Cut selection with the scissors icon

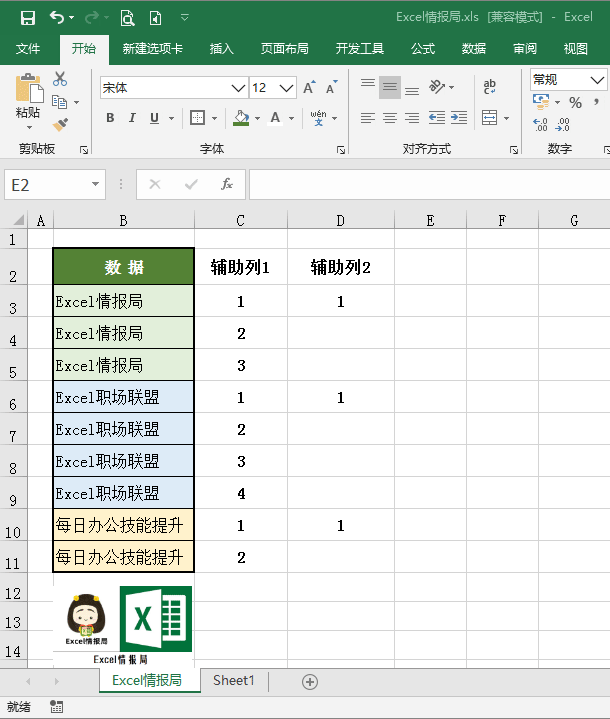(60, 79)
